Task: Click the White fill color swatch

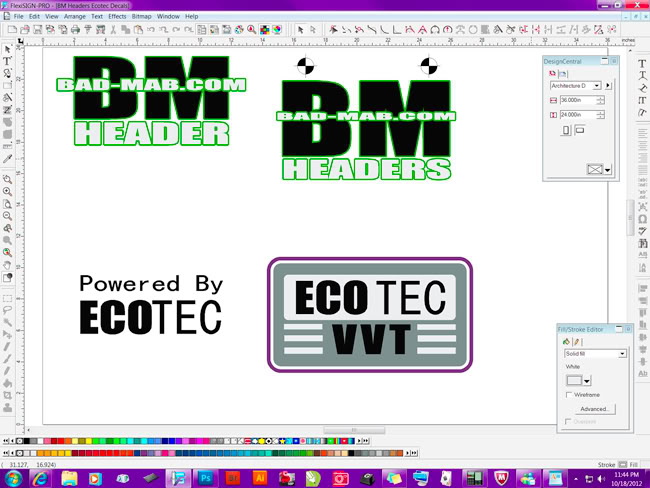Action: pos(575,381)
